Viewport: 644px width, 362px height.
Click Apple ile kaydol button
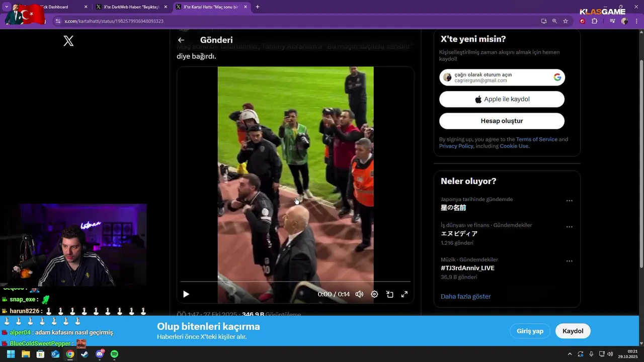coord(502,99)
